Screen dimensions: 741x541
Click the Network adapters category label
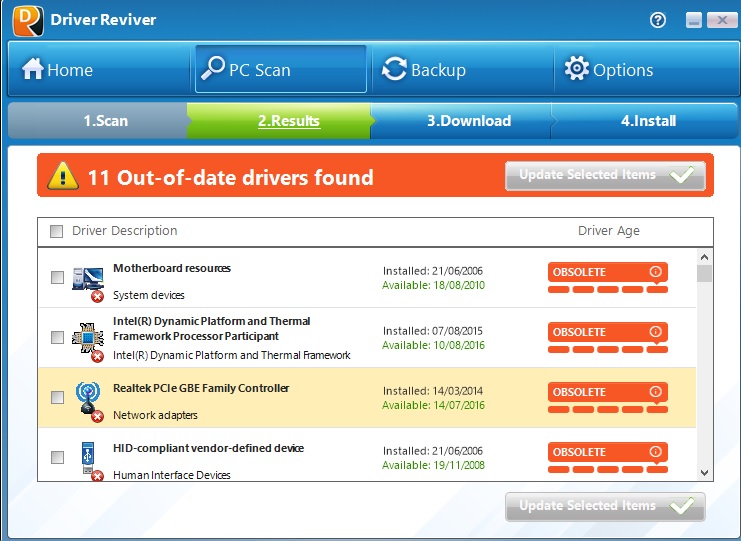[x=155, y=415]
